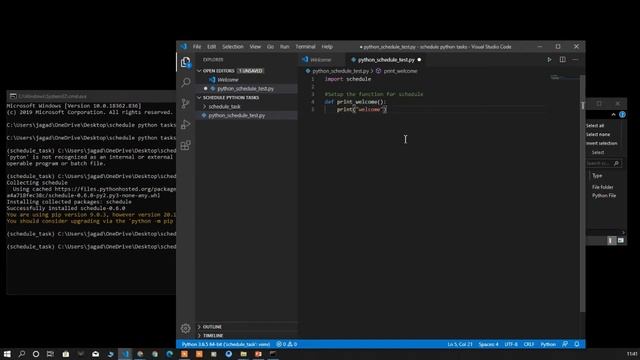Open the Terminal menu

point(305,47)
